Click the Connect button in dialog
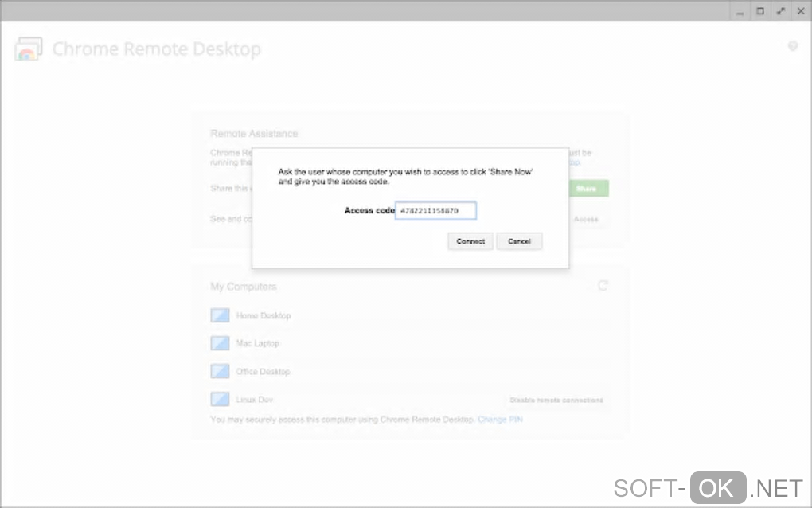The image size is (812, 508). point(470,241)
